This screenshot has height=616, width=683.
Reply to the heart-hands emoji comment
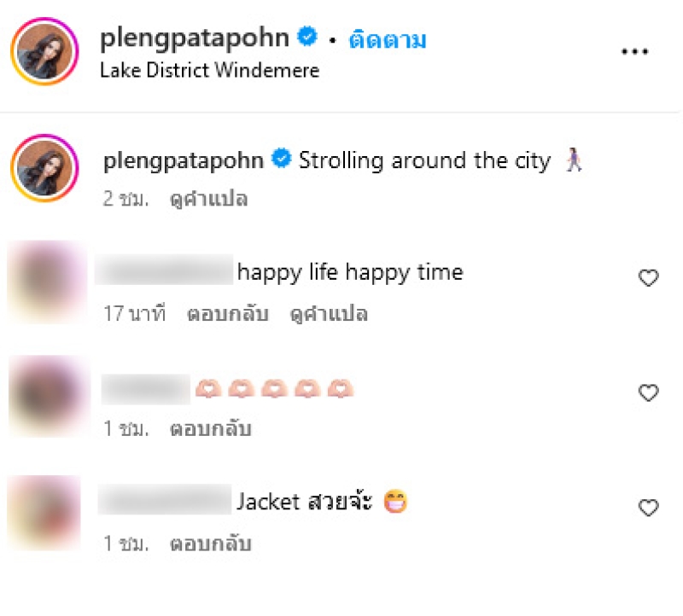210,428
